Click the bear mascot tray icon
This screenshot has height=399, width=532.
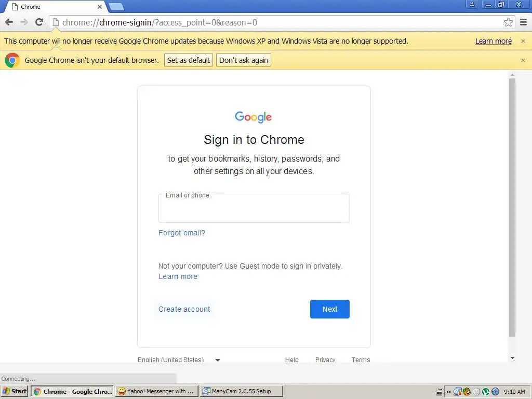click(467, 392)
